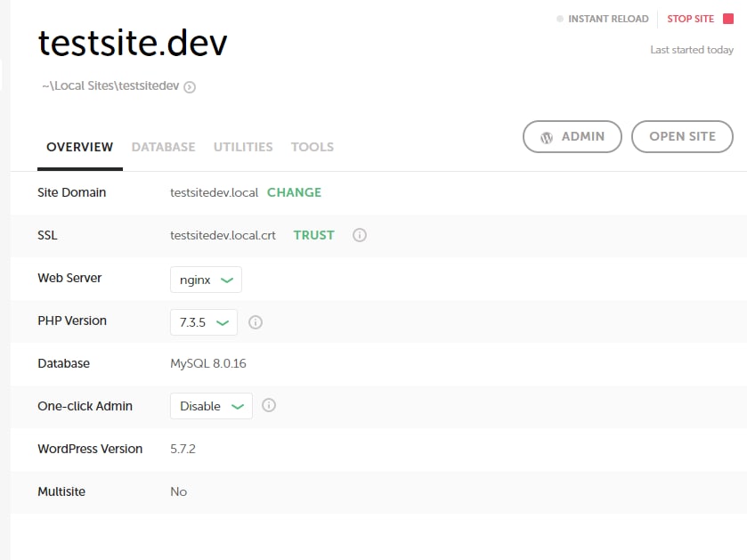Click the One-click Admin row label
The width and height of the screenshot is (747, 560).
click(x=85, y=406)
